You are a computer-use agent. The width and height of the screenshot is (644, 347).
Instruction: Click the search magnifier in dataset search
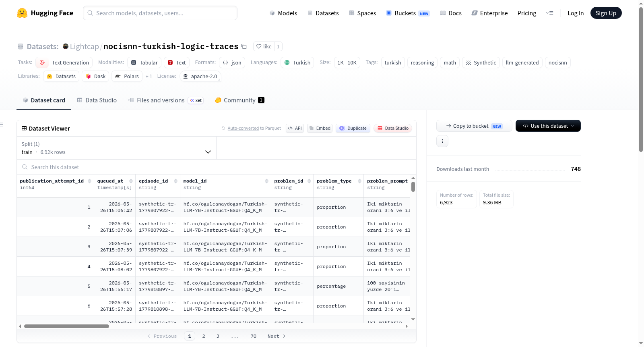[25, 167]
